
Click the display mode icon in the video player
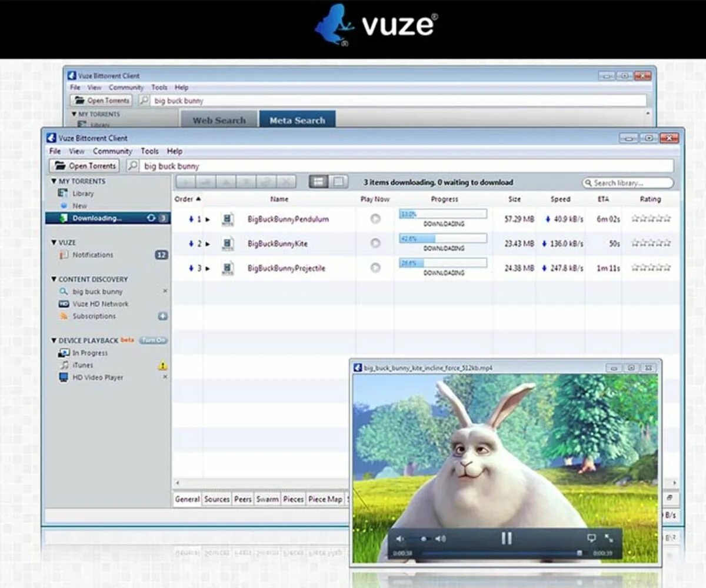pos(592,538)
